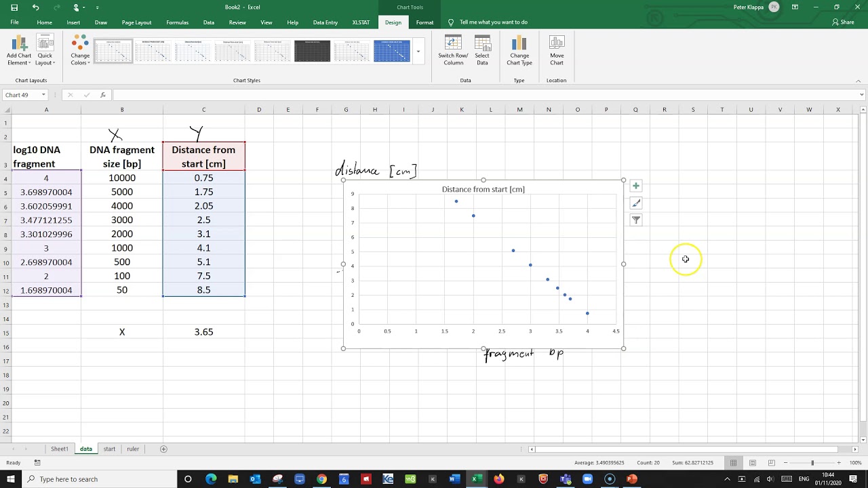Click Change Chart Type
The width and height of the screenshot is (868, 488).
pos(519,50)
